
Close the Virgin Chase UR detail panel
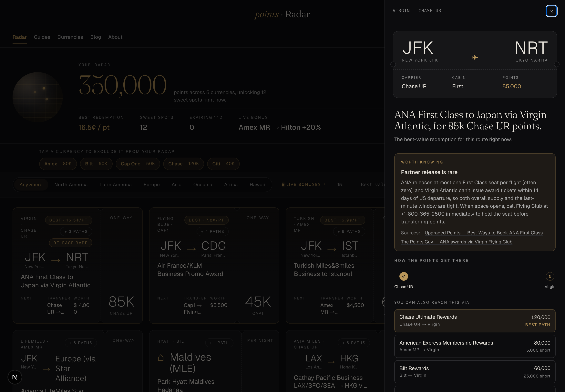(x=551, y=11)
